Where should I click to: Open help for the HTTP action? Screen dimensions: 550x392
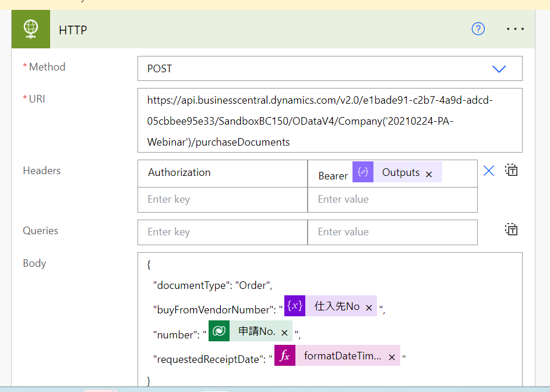tap(478, 29)
